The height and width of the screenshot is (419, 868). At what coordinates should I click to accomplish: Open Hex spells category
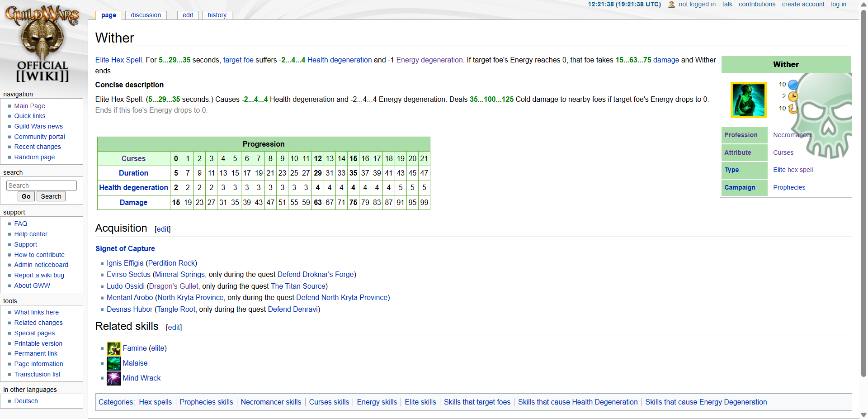click(156, 402)
